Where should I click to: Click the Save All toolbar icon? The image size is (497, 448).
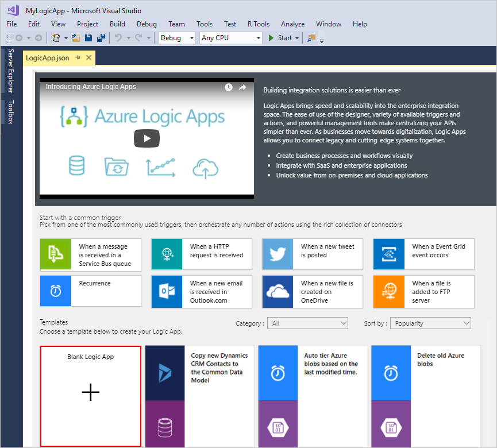[x=101, y=37]
